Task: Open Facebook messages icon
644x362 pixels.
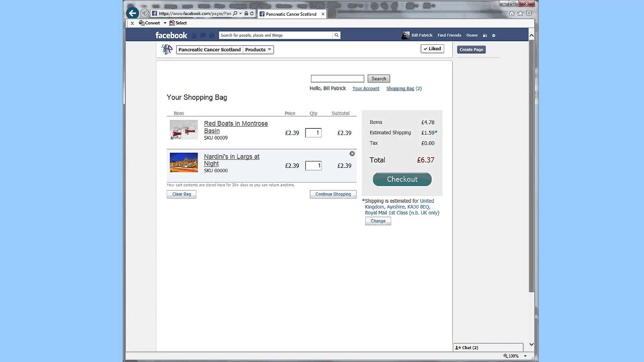Action: (x=203, y=35)
